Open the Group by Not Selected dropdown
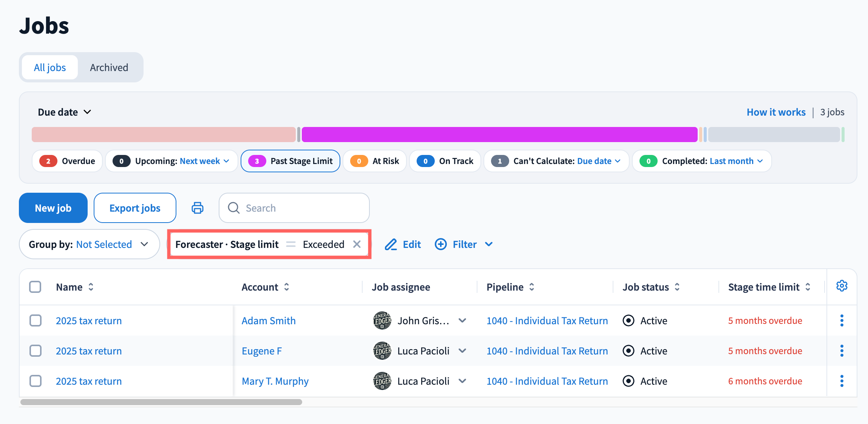The height and width of the screenshot is (424, 868). 90,244
